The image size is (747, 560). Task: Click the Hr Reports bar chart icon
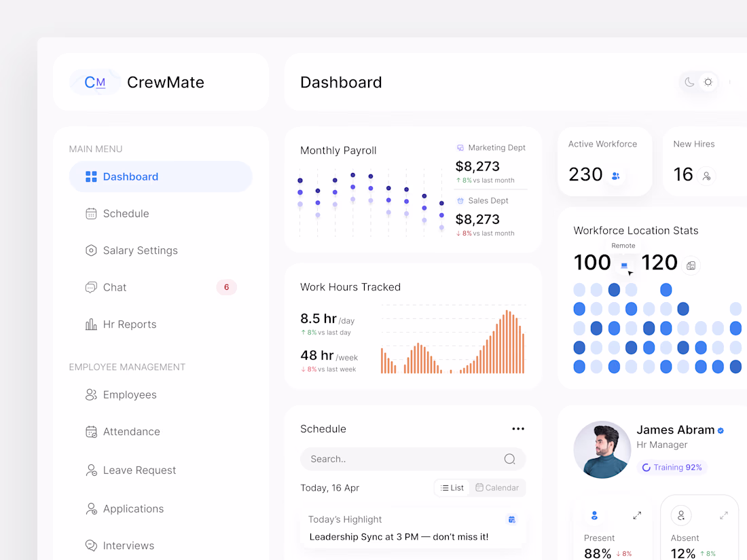pos(91,324)
